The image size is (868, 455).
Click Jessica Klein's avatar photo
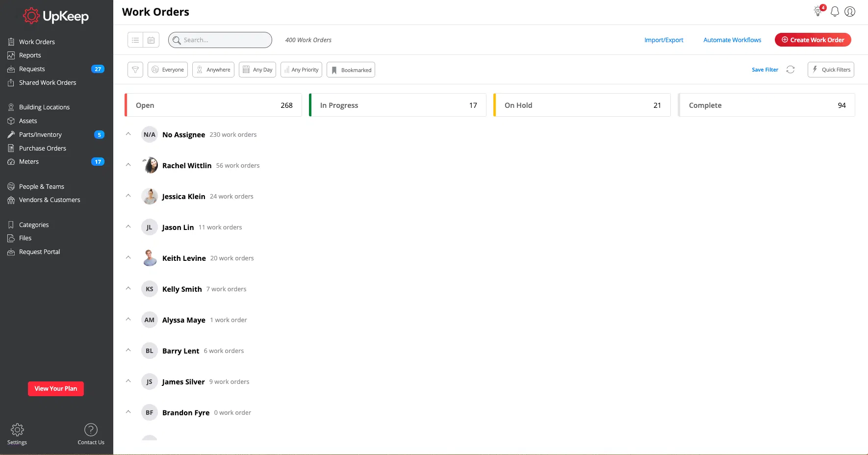(150, 196)
